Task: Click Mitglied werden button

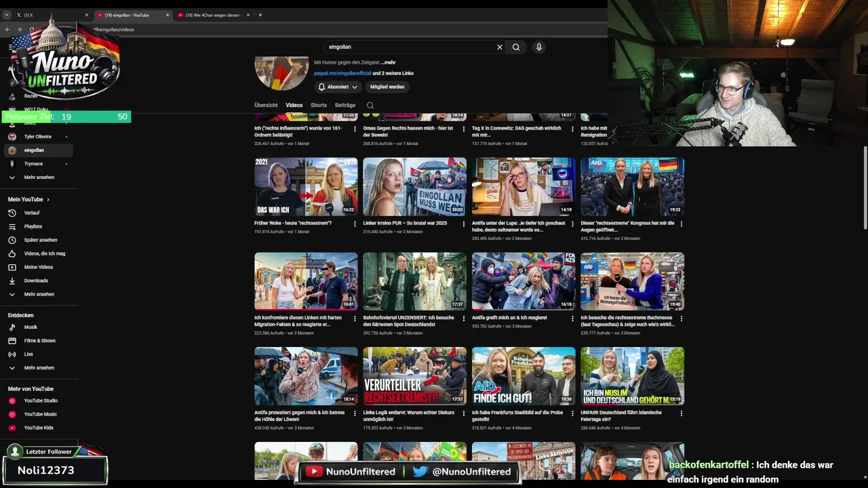Action: coord(387,87)
